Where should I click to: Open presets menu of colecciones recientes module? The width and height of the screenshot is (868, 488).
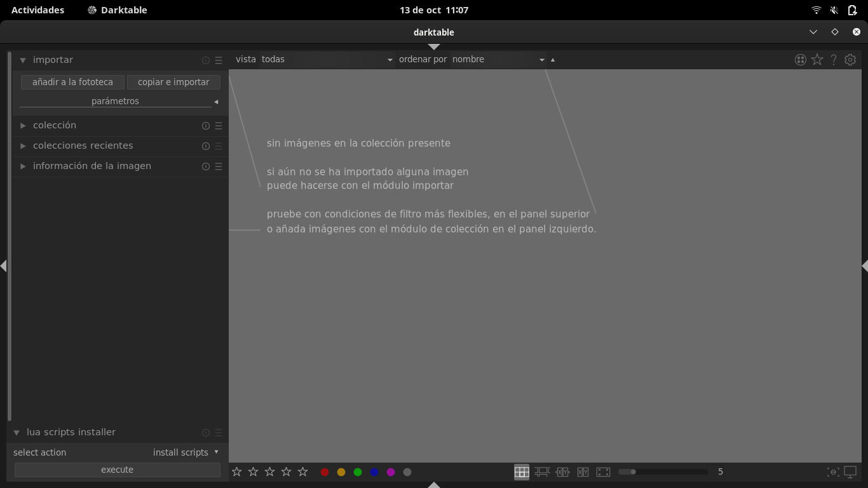(x=219, y=146)
